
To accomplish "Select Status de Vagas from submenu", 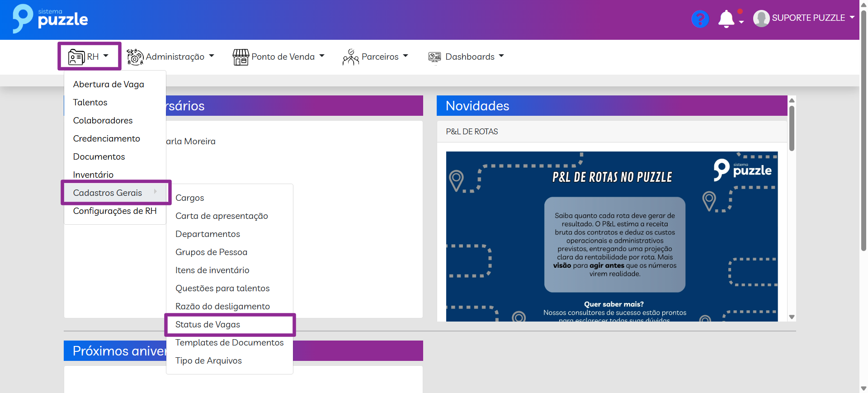I will tap(208, 325).
